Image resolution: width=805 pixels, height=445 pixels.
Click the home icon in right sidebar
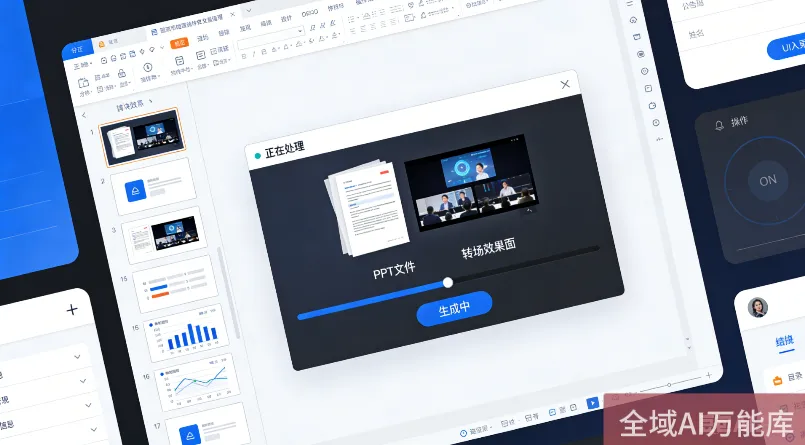(x=633, y=20)
